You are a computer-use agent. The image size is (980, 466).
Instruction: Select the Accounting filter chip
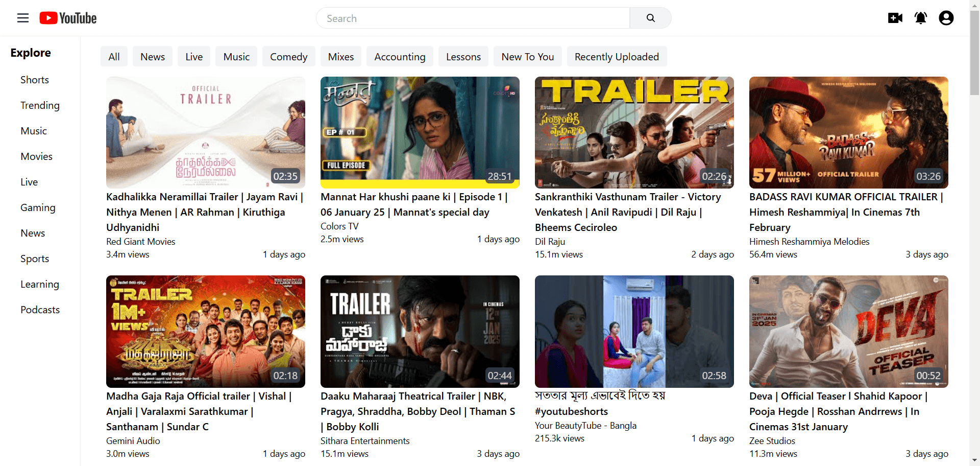click(400, 57)
